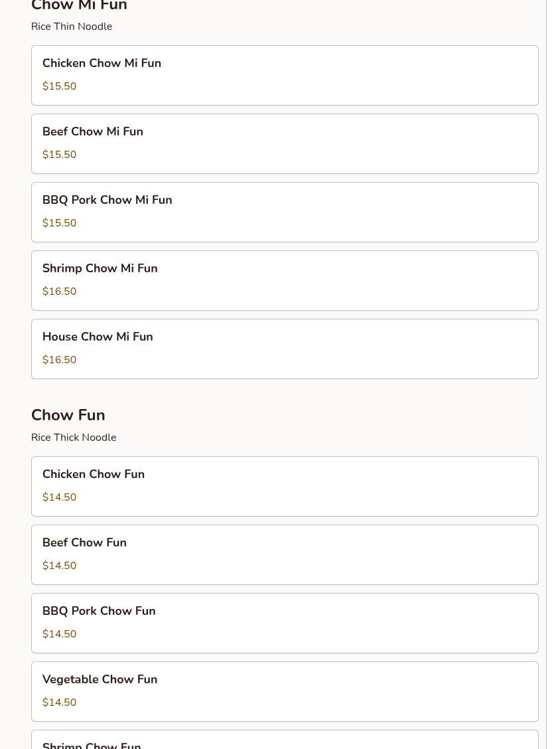
Task: Open the Beef Chow Mi Fun card
Action: point(285,144)
